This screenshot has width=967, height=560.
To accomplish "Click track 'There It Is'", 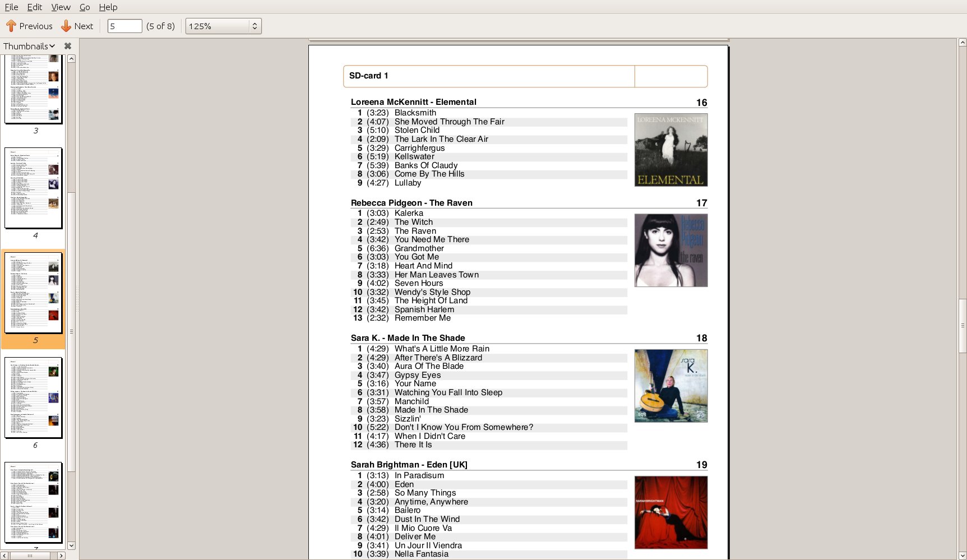I will (413, 445).
